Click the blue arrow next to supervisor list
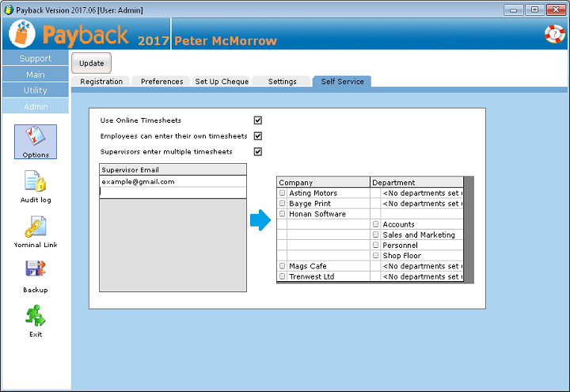 [260, 221]
